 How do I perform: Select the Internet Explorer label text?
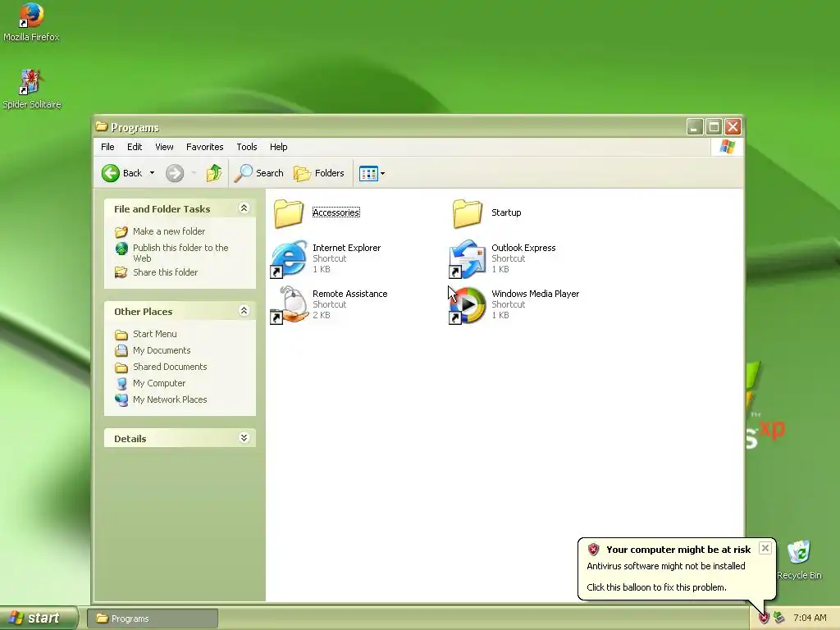click(347, 248)
